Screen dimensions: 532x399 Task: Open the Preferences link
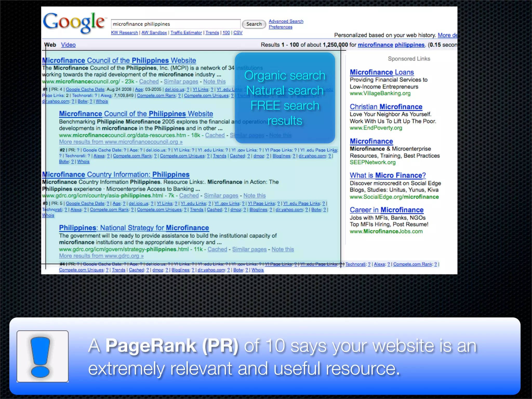280,27
